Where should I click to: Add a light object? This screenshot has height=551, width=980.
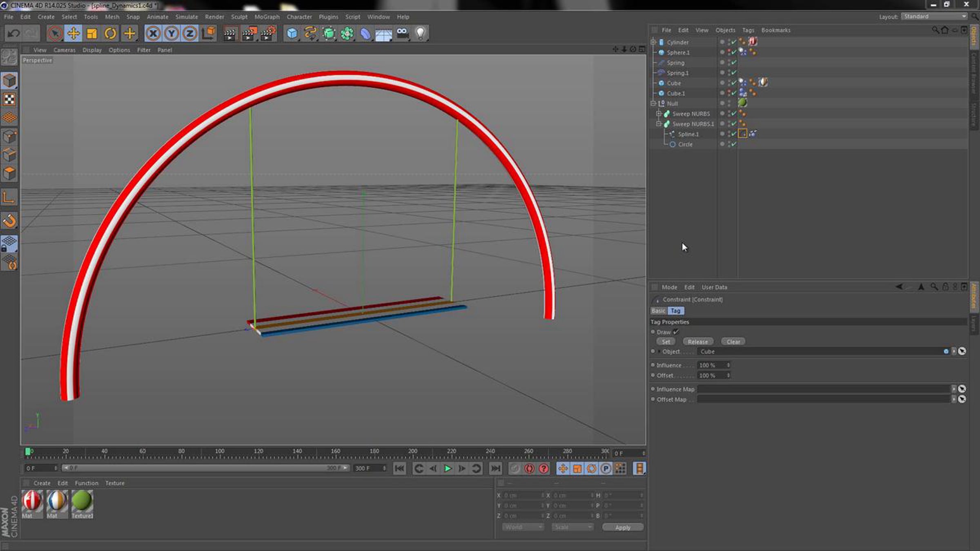[421, 33]
